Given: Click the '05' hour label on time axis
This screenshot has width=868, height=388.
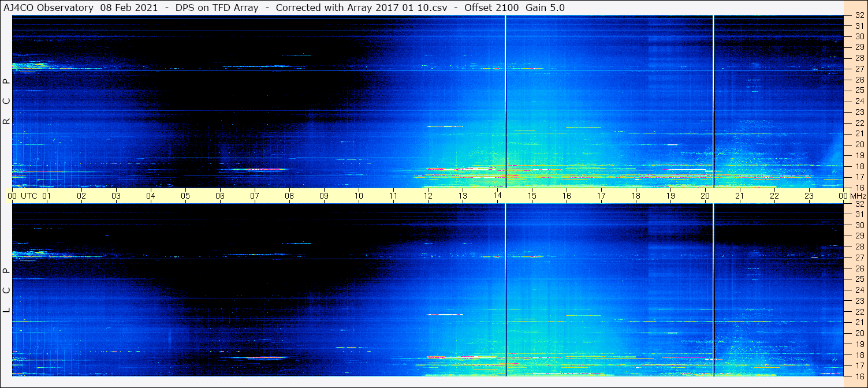Looking at the screenshot, I should [x=185, y=196].
